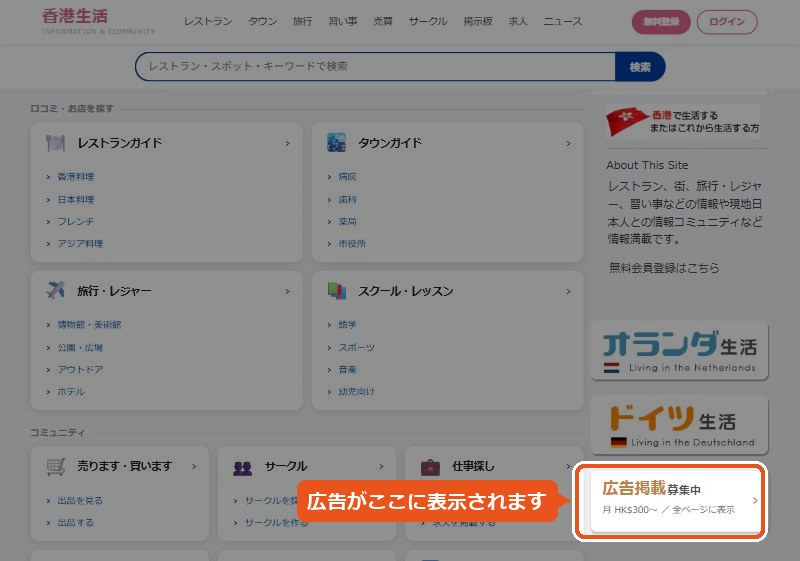Open the レストラン nav menu item
Screen dimensions: 800x561
[x=208, y=21]
